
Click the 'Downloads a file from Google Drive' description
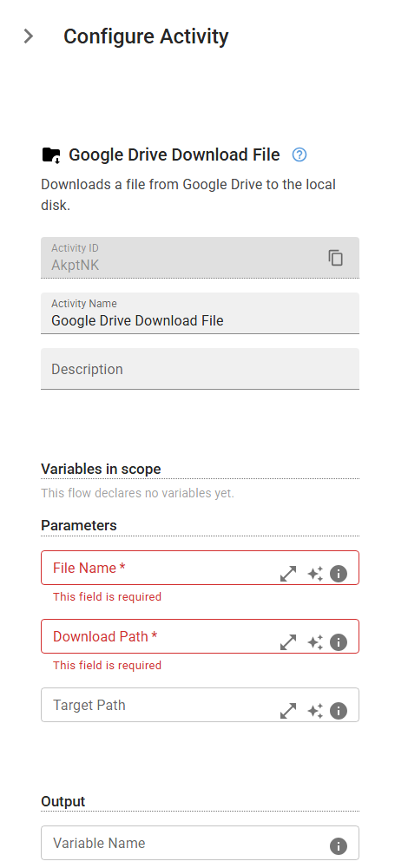(188, 194)
